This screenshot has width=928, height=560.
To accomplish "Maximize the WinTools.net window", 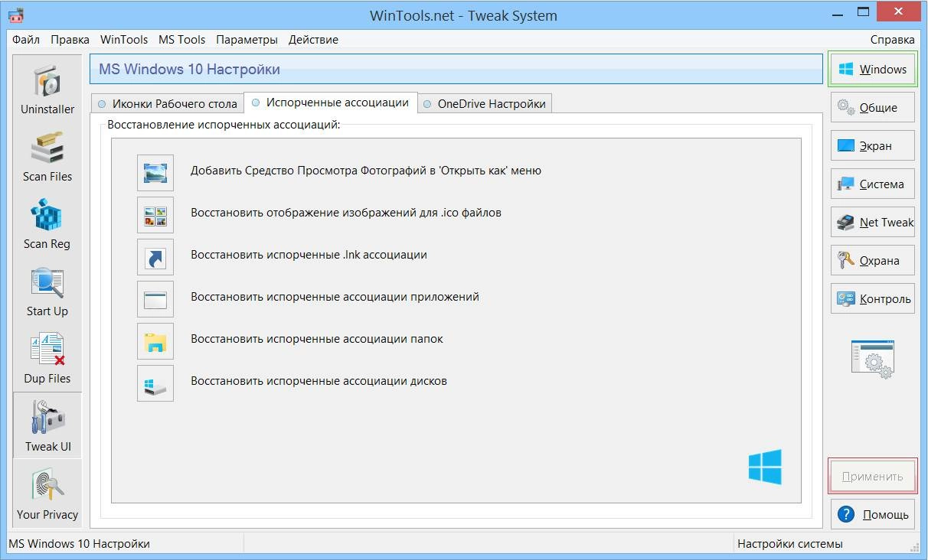I will 863,11.
